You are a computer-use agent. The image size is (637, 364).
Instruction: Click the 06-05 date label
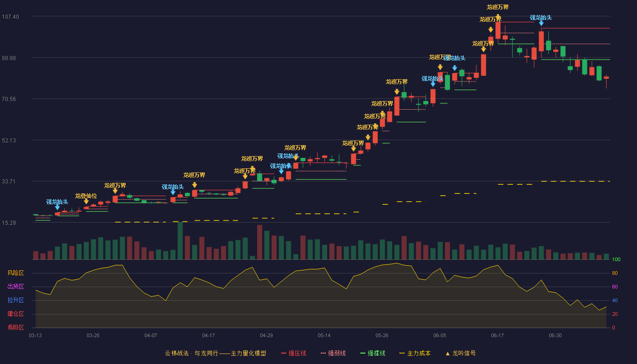(440, 335)
